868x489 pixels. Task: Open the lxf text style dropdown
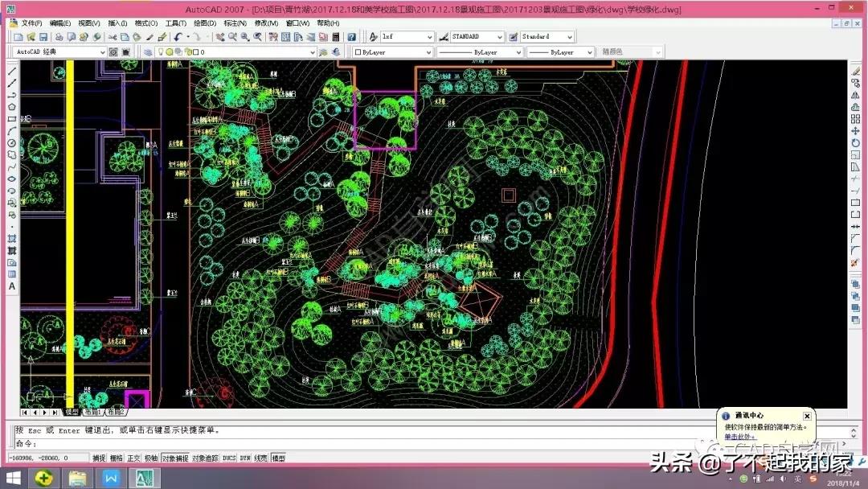click(x=407, y=37)
